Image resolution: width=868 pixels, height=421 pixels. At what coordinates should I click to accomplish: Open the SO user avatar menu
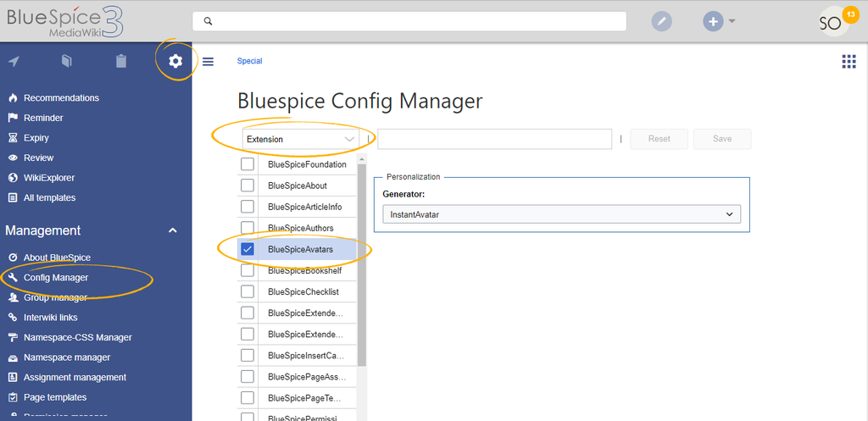pyautogui.click(x=834, y=22)
